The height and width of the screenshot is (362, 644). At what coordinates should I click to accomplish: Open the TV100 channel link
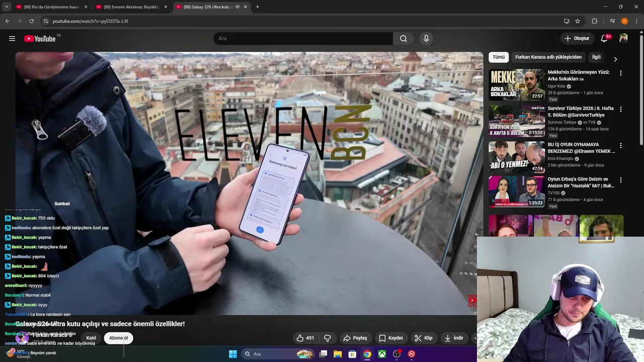click(x=553, y=193)
